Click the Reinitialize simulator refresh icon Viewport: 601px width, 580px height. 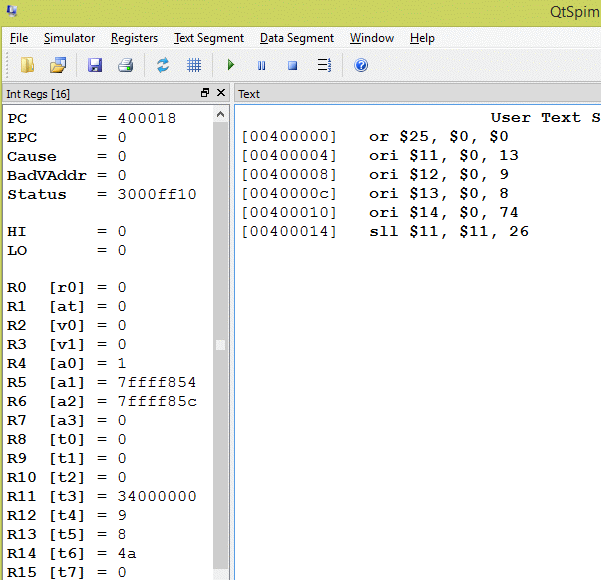pos(163,66)
